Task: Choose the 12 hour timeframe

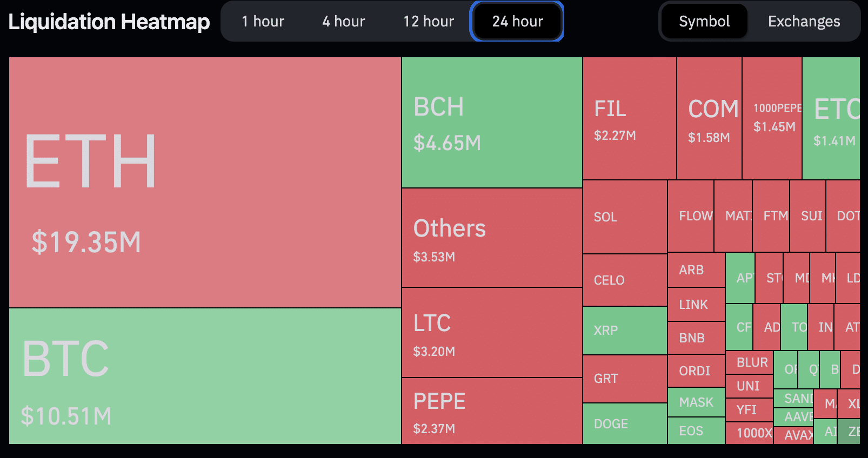Action: point(428,22)
